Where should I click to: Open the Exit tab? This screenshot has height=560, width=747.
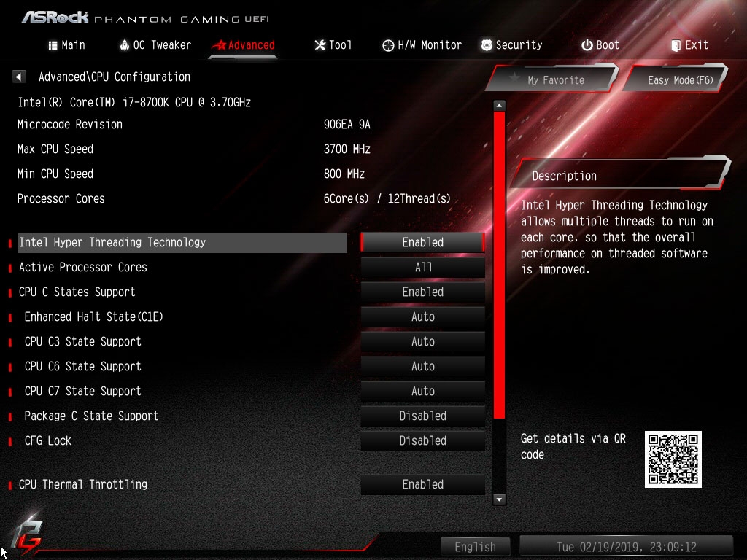click(690, 45)
